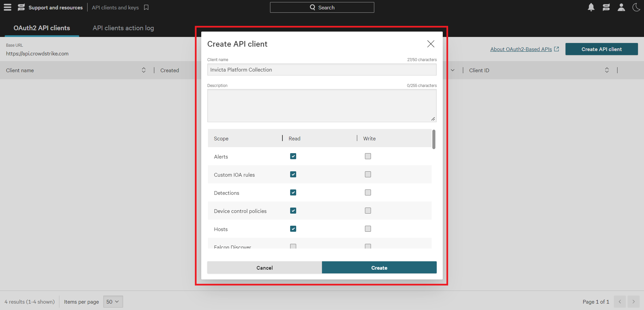Close the Create API client dialog
644x310 pixels.
[x=431, y=44]
